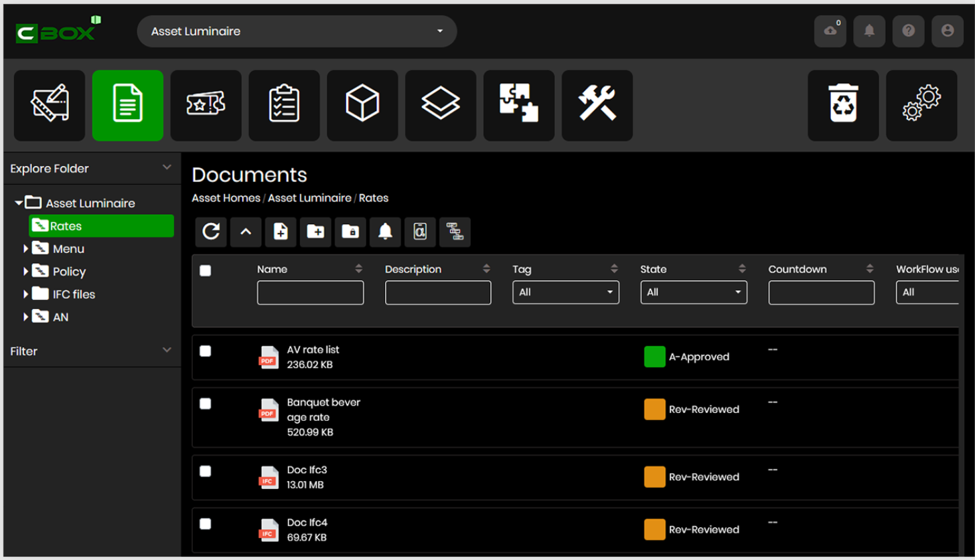The width and height of the screenshot is (975, 560).
Task: Select the IFC files folder
Action: point(74,294)
